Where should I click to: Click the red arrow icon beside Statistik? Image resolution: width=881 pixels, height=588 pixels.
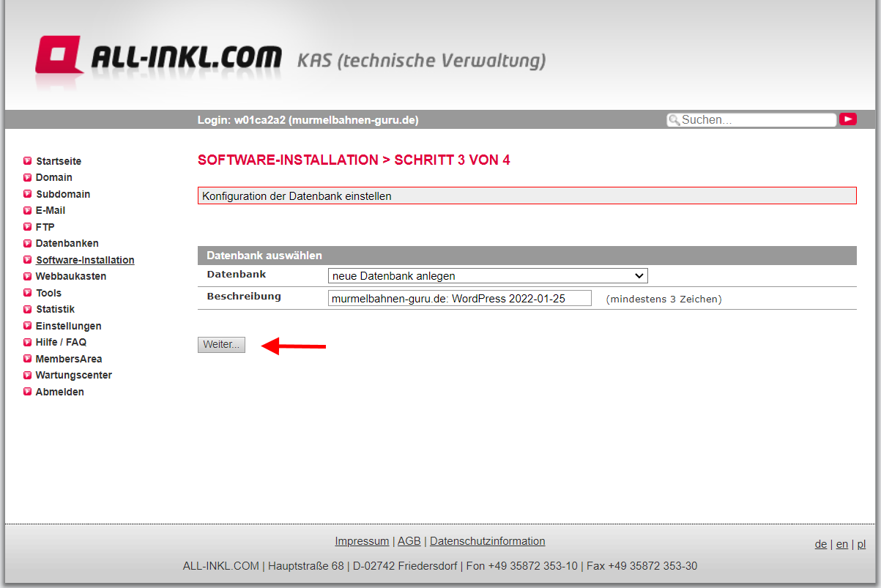(28, 309)
